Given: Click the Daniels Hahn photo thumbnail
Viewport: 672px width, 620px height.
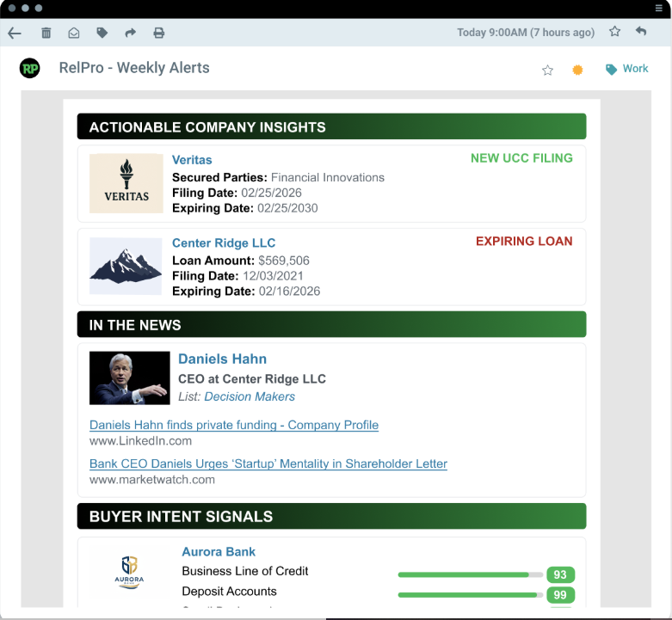Looking at the screenshot, I should pos(129,378).
